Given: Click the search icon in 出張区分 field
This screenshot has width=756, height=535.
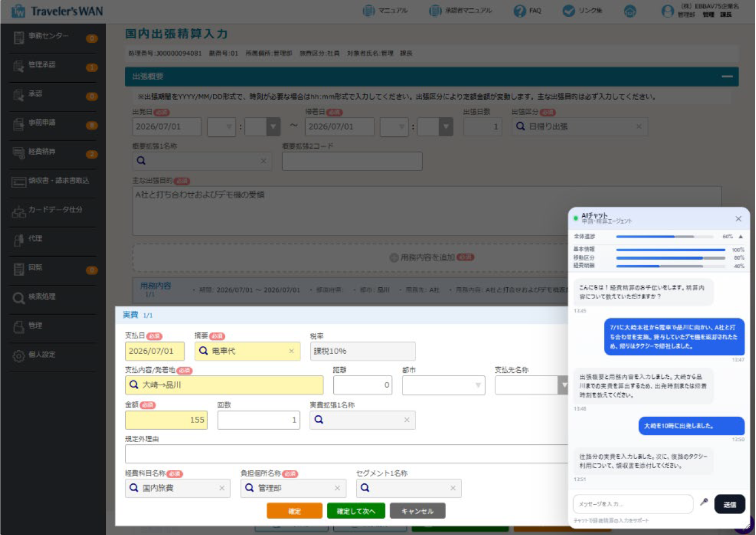Looking at the screenshot, I should [x=521, y=127].
